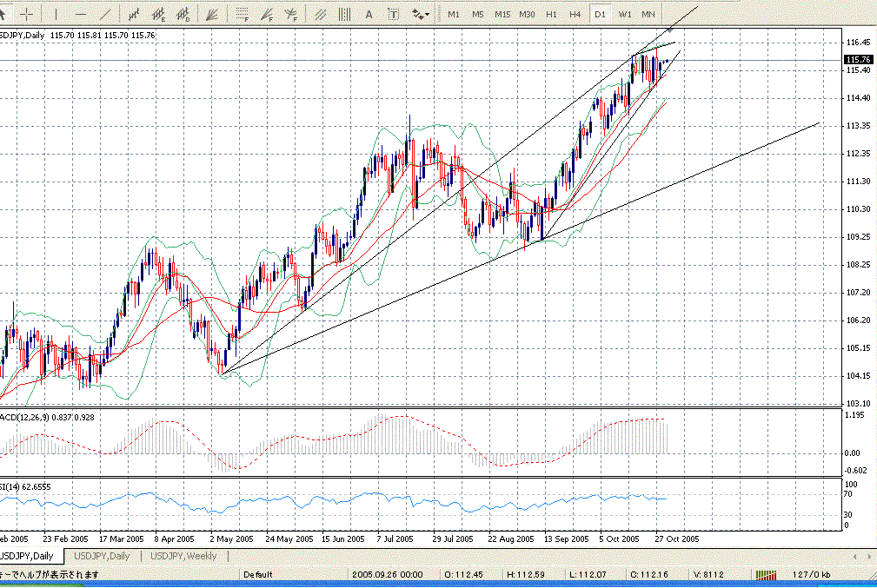Choose the text label 'T' tool

tap(393, 15)
